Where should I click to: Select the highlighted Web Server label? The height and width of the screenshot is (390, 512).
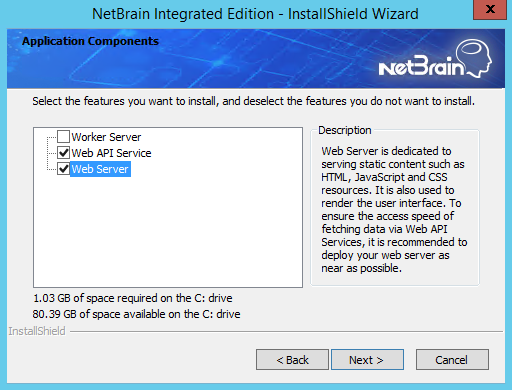pos(100,169)
